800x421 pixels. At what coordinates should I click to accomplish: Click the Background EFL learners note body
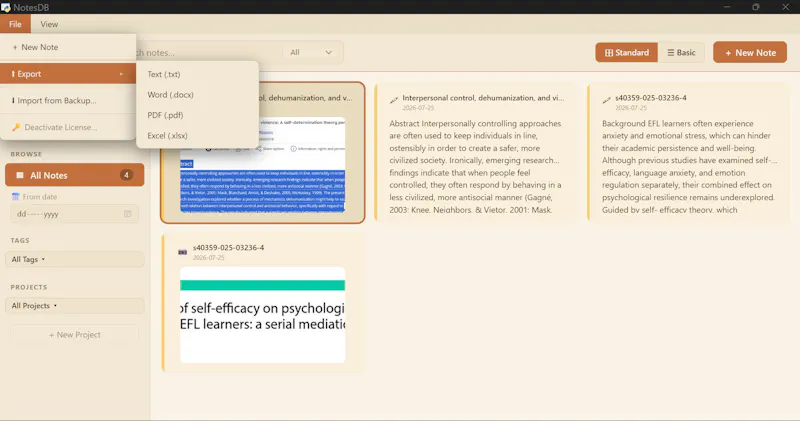[x=690, y=166]
